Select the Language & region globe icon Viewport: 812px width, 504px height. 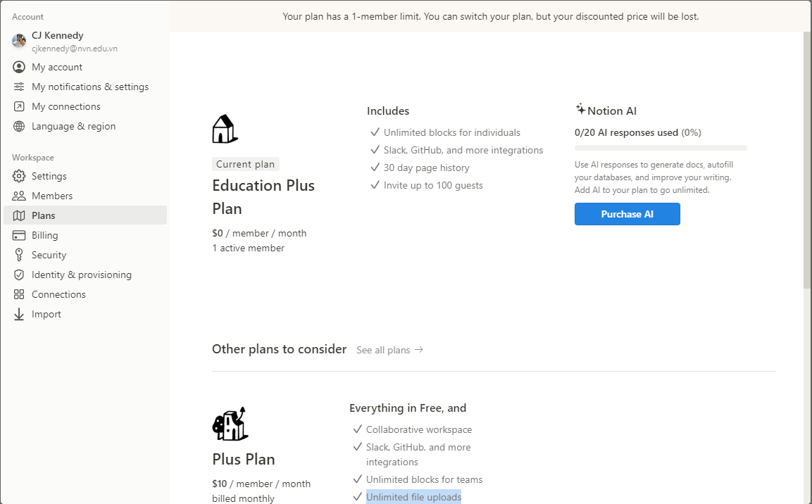pos(18,126)
